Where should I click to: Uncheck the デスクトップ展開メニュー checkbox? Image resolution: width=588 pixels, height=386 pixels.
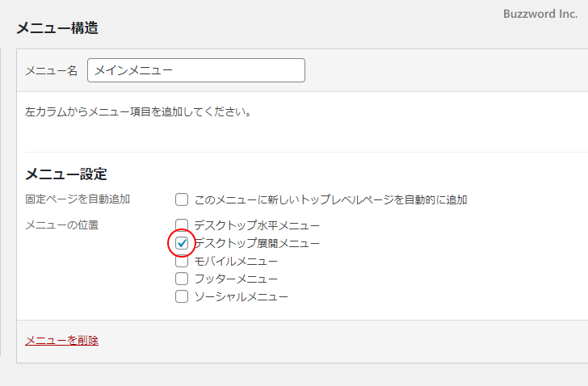(182, 243)
